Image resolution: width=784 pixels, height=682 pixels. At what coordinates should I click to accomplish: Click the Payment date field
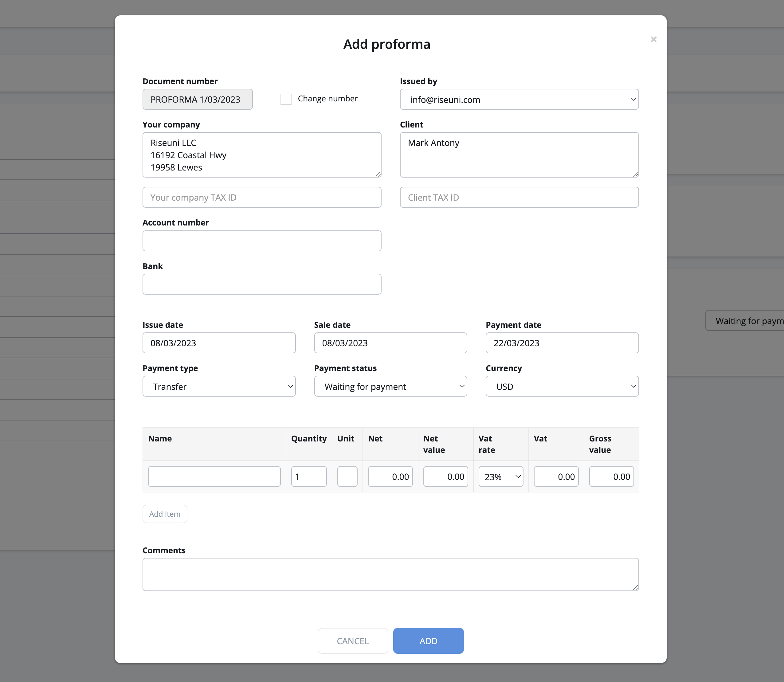(x=562, y=343)
